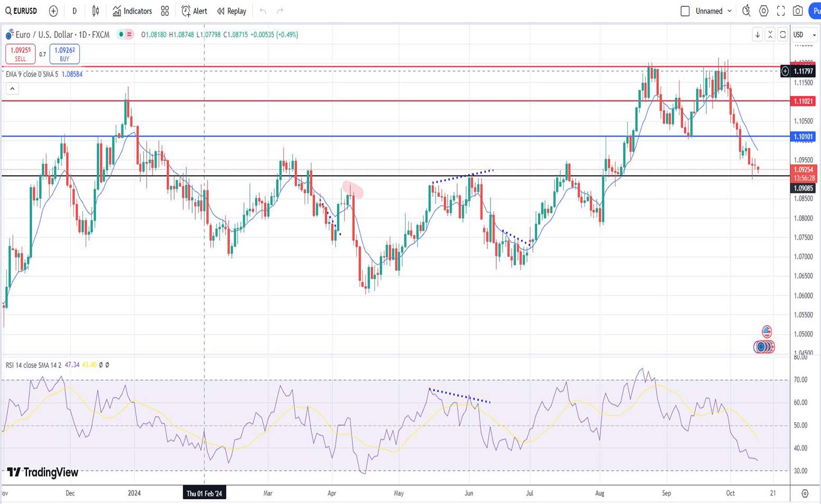Open the Indicators menu
The image size is (821, 504).
[132, 11]
